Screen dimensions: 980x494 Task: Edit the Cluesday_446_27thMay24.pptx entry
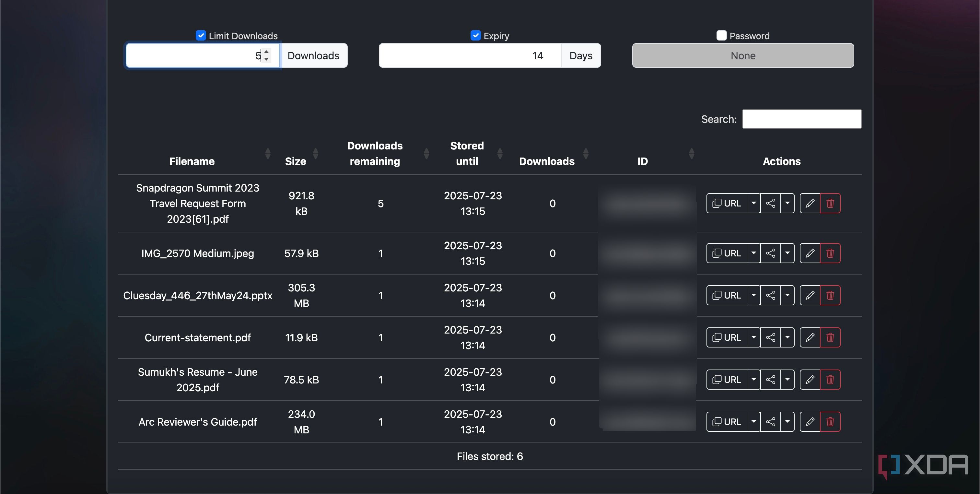[x=810, y=295]
